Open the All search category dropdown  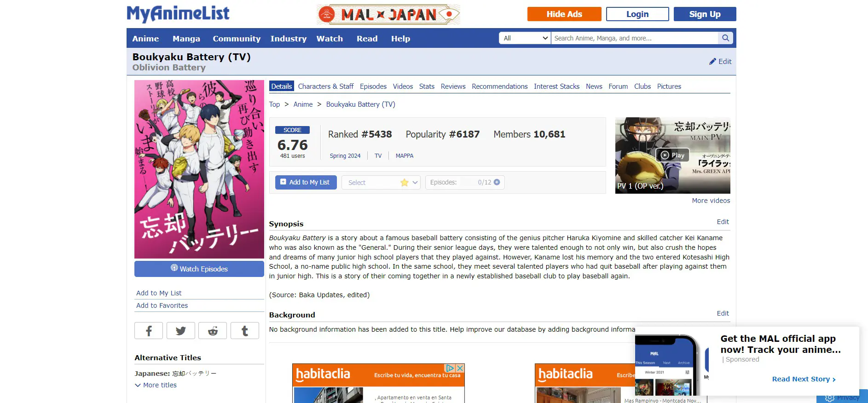click(x=525, y=38)
